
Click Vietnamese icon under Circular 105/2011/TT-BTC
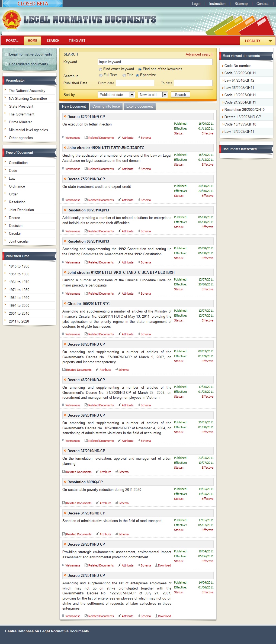63,334
